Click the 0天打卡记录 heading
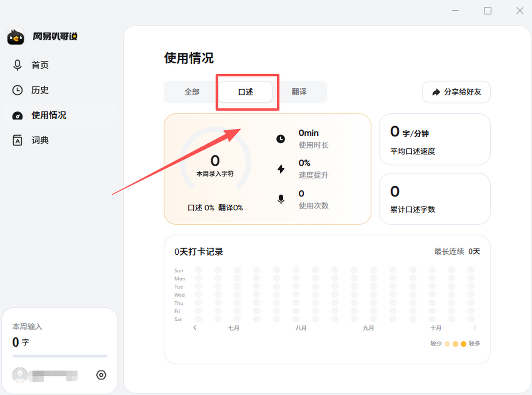 tap(199, 252)
